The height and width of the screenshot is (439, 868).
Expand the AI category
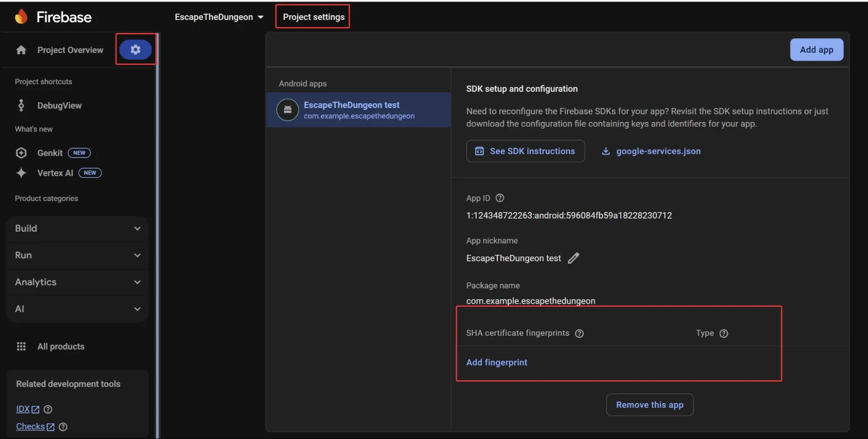pyautogui.click(x=78, y=309)
